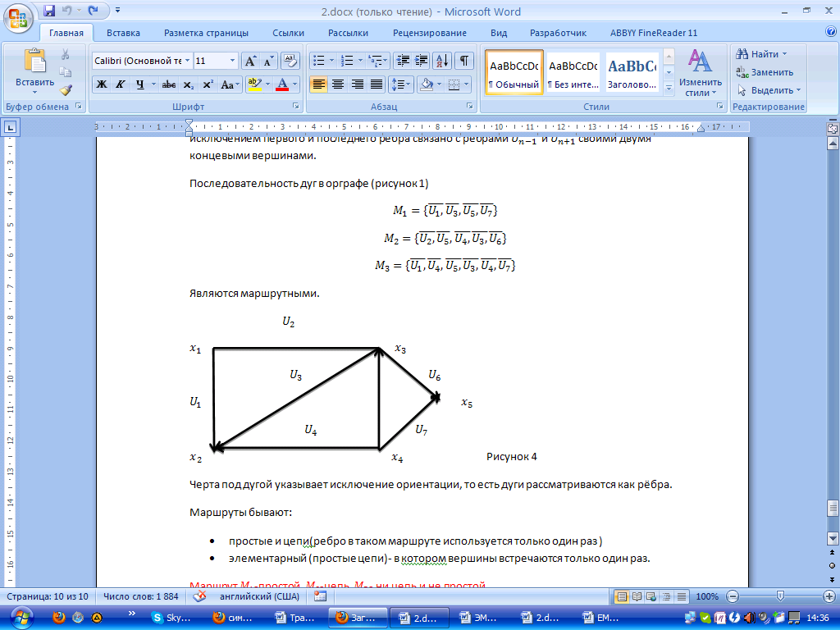Apply the Заголово... heading style

tap(632, 73)
